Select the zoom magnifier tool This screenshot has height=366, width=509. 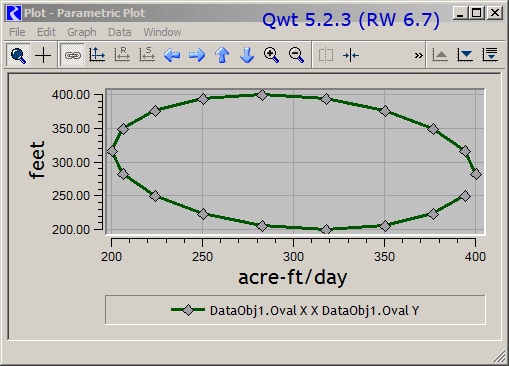point(18,55)
